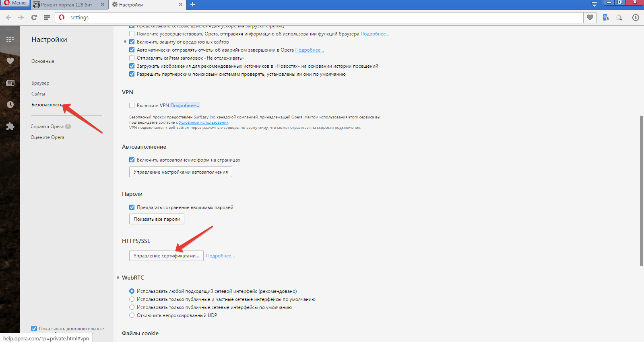
Task: Toggle partner search engines check checkbox
Action: [x=132, y=74]
